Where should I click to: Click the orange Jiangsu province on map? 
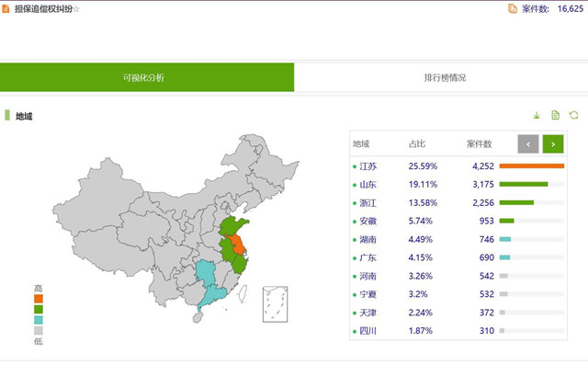click(x=237, y=244)
